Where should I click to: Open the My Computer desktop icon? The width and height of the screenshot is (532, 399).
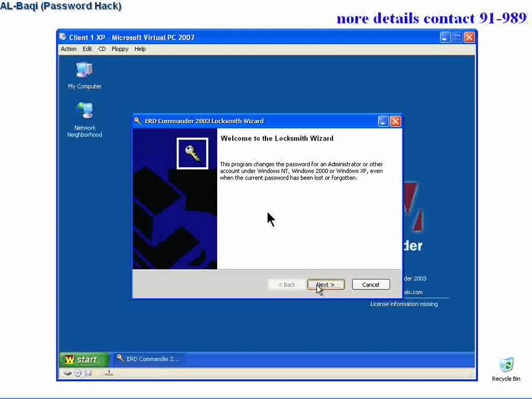(x=84, y=76)
